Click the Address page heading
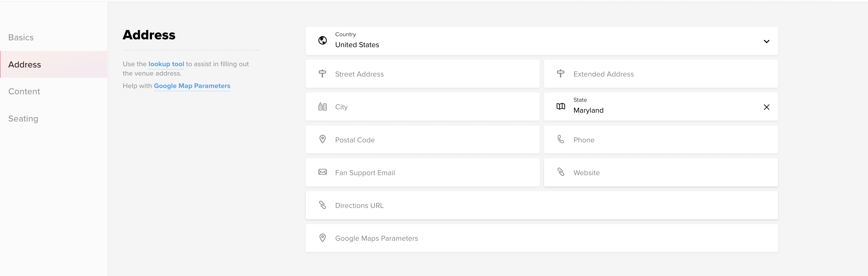 [149, 35]
